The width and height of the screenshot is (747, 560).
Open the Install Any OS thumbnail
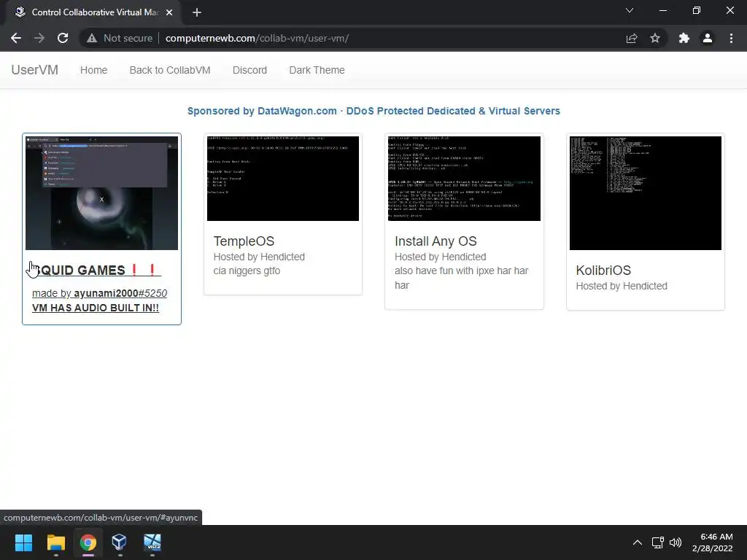[464, 179]
